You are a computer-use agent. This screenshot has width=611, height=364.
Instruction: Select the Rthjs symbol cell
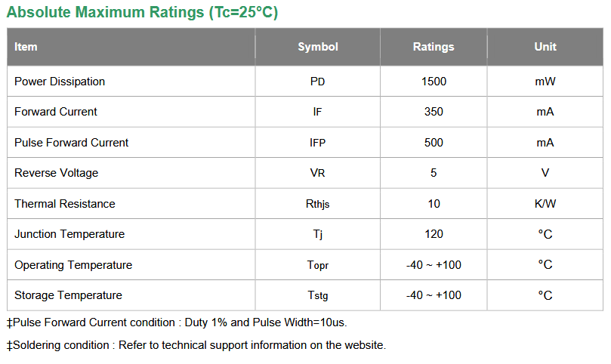[317, 203]
